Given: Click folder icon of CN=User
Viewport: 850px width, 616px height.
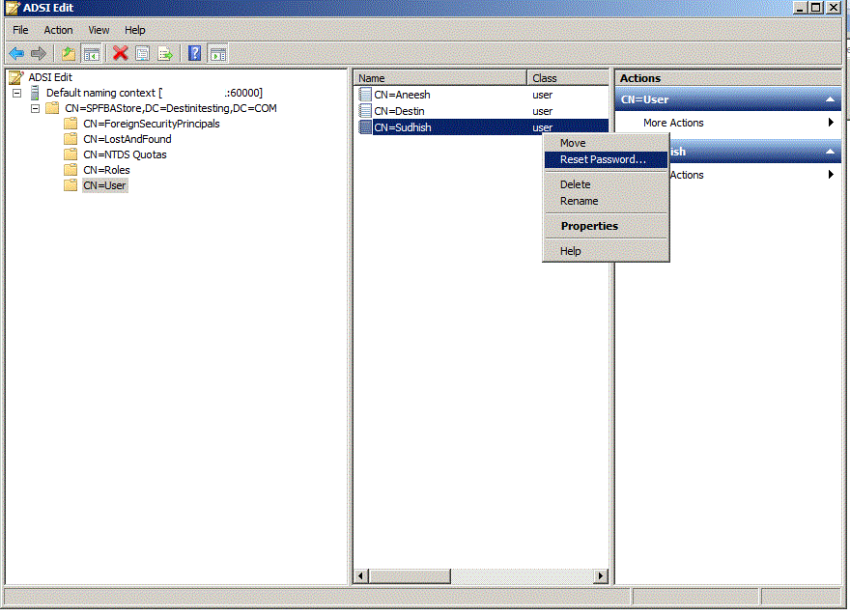Looking at the screenshot, I should click(71, 184).
